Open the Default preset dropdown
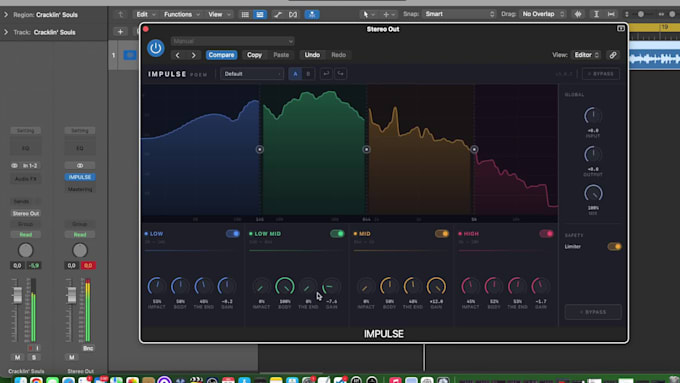This screenshot has height=383, width=680. click(252, 74)
